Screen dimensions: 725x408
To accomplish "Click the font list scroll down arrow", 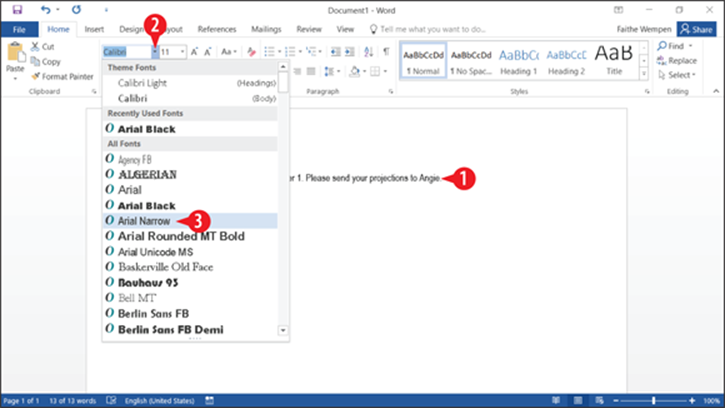I will click(x=283, y=330).
